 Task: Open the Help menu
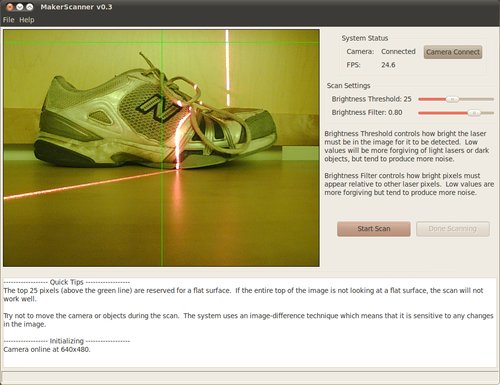[27, 20]
